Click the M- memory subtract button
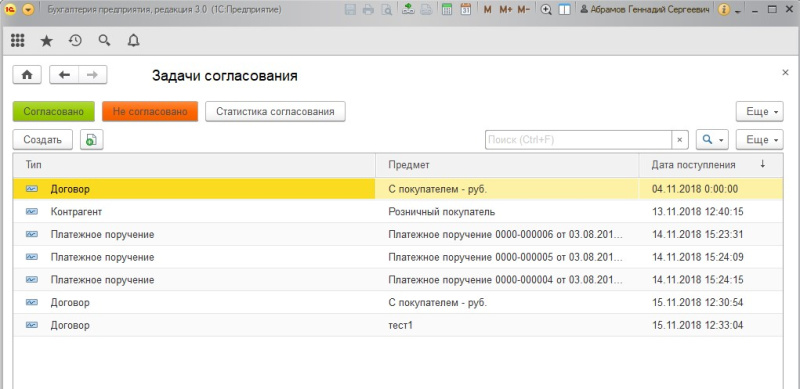Image resolution: width=800 pixels, height=389 pixels. pyautogui.click(x=523, y=10)
